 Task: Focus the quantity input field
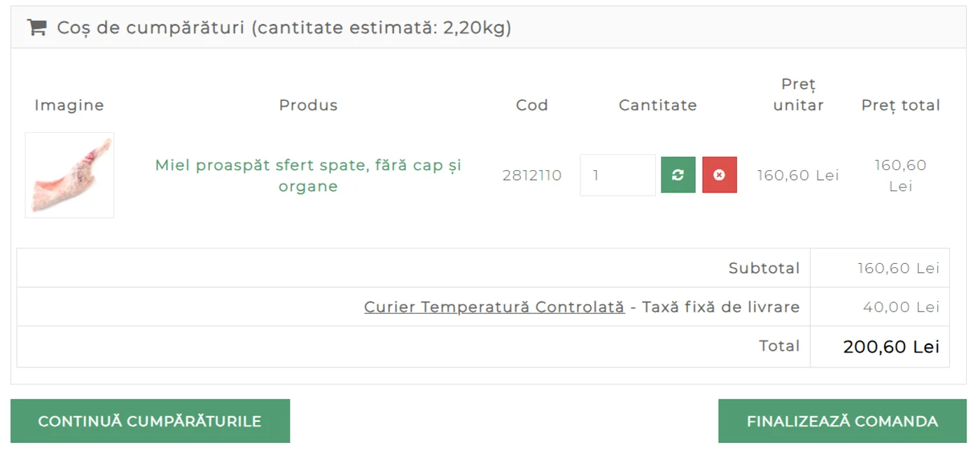[x=617, y=175]
